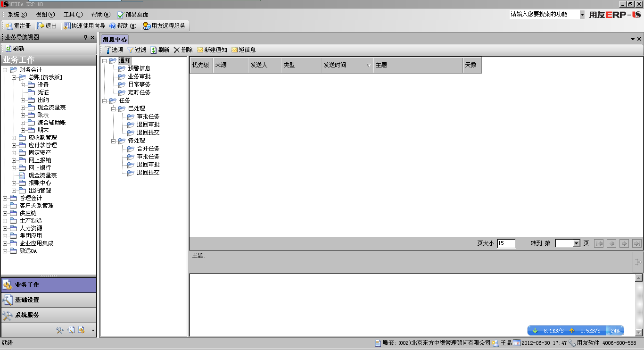Pin the 业务导航视图 panel
The image size is (644, 350).
tap(85, 37)
